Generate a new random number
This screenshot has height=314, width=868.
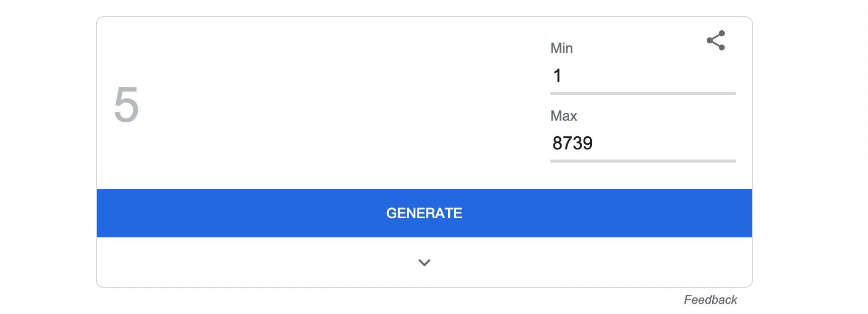[424, 213]
